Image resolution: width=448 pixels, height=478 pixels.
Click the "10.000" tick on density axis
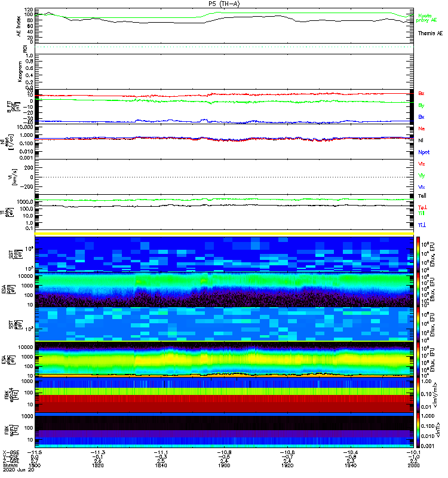25,127
